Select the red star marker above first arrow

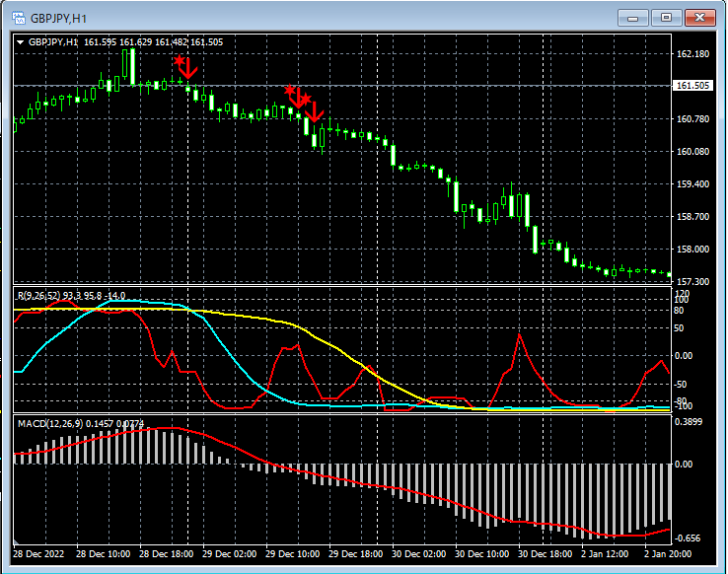(179, 61)
